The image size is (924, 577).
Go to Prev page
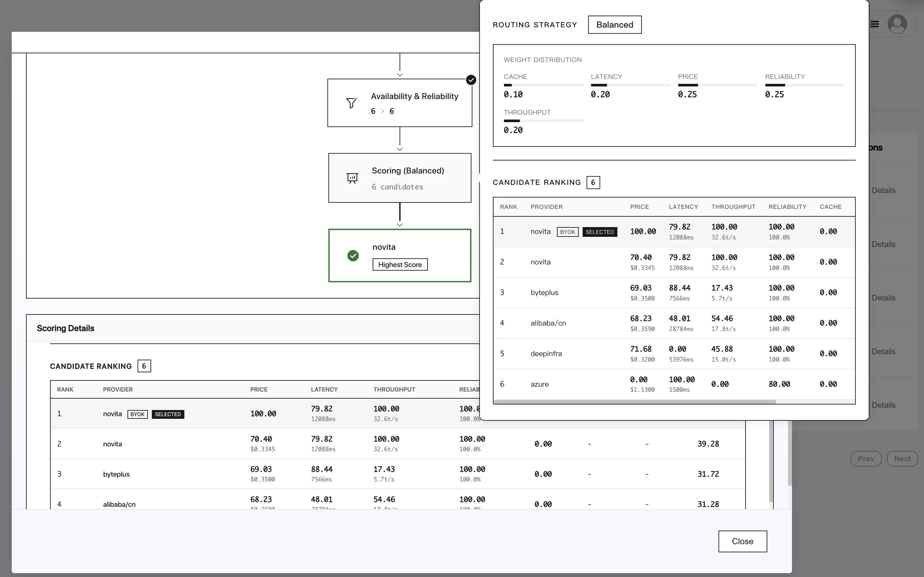pyautogui.click(x=865, y=459)
